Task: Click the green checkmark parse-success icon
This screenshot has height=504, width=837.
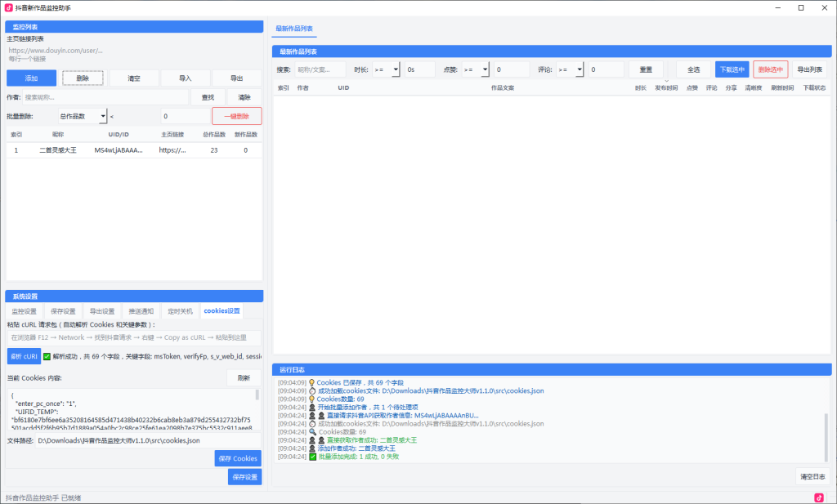Action: [47, 356]
